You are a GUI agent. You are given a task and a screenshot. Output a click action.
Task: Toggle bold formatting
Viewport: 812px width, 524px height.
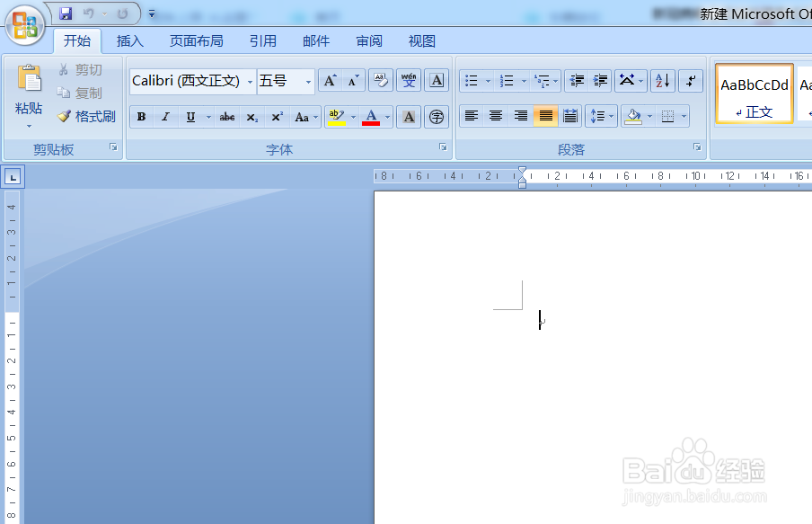coord(141,117)
